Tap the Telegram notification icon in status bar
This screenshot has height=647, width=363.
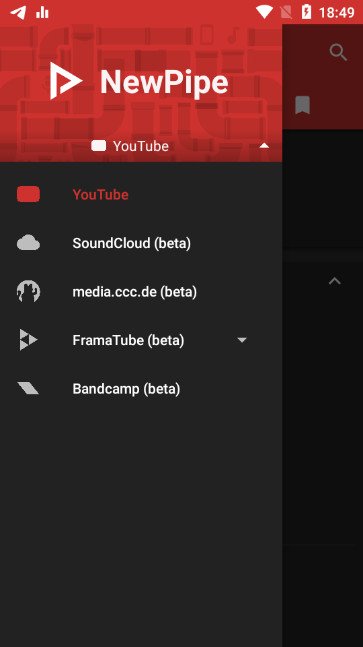pos(18,12)
